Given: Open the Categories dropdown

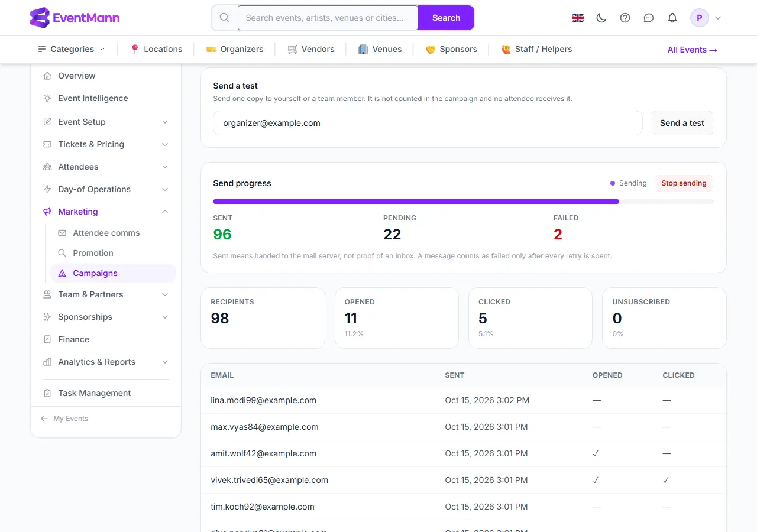Looking at the screenshot, I should click(x=72, y=49).
